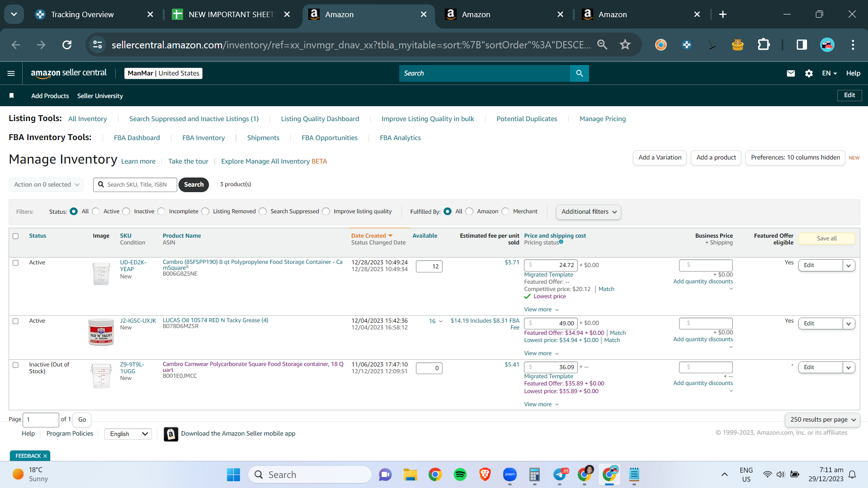Click the Save all button
Screen dimensions: 868x488
pyautogui.click(x=827, y=239)
